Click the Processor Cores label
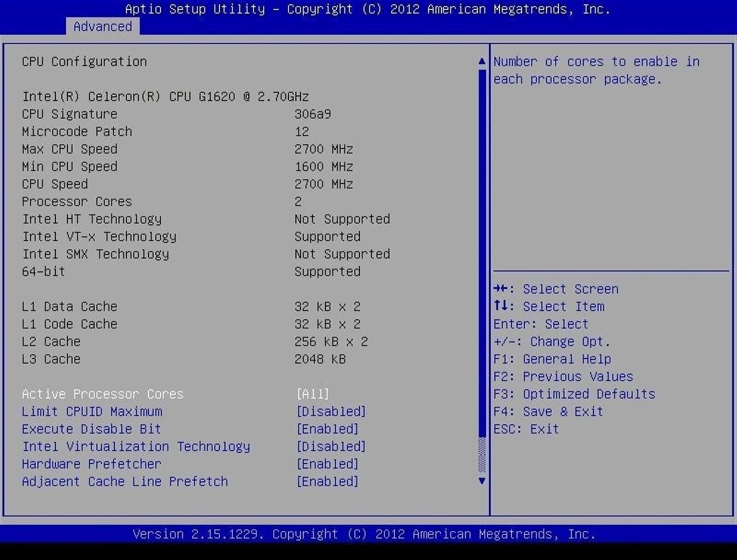The height and width of the screenshot is (560, 737). tap(77, 202)
